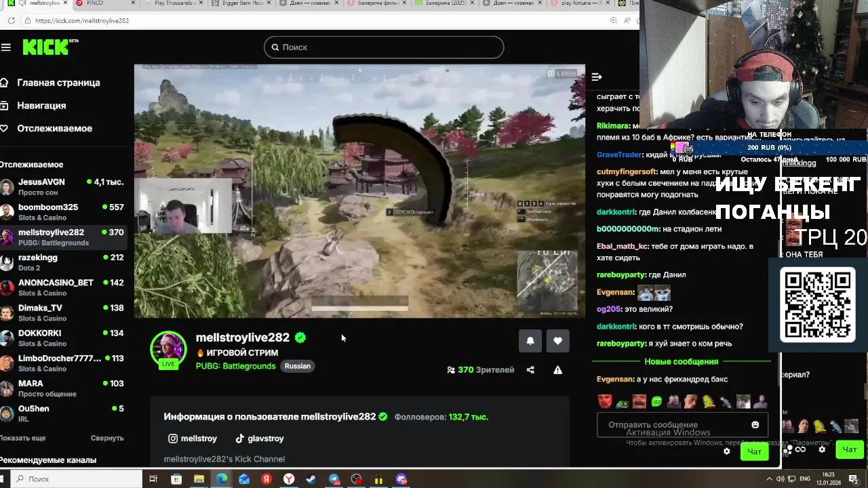
Task: Open Yandex browser red Я icon
Action: pyautogui.click(x=267, y=479)
